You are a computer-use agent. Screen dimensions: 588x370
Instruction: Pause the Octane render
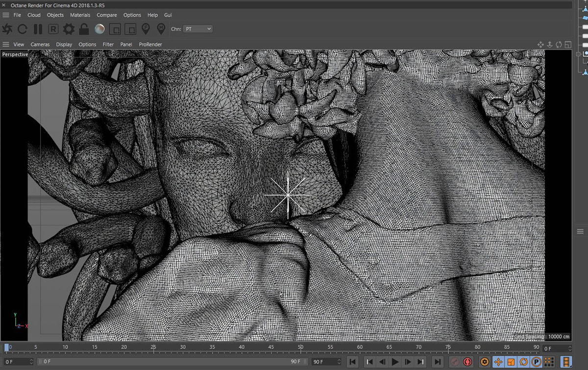tap(38, 29)
